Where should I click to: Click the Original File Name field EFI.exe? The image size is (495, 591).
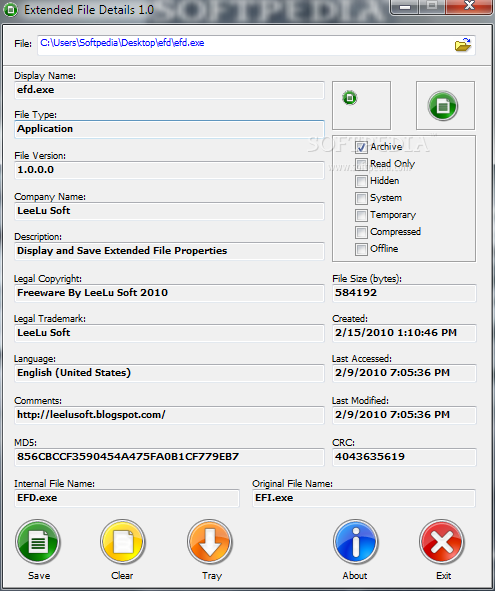point(364,498)
